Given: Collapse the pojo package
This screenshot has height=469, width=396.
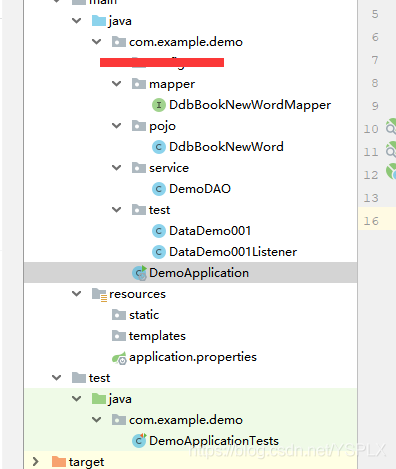Looking at the screenshot, I should (x=117, y=126).
